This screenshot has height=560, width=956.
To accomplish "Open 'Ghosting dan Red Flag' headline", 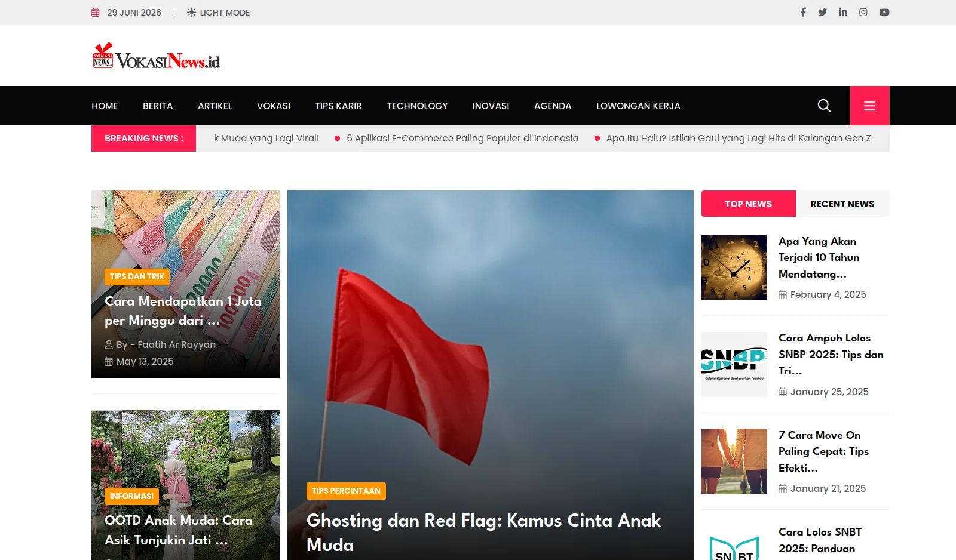I will click(x=483, y=533).
